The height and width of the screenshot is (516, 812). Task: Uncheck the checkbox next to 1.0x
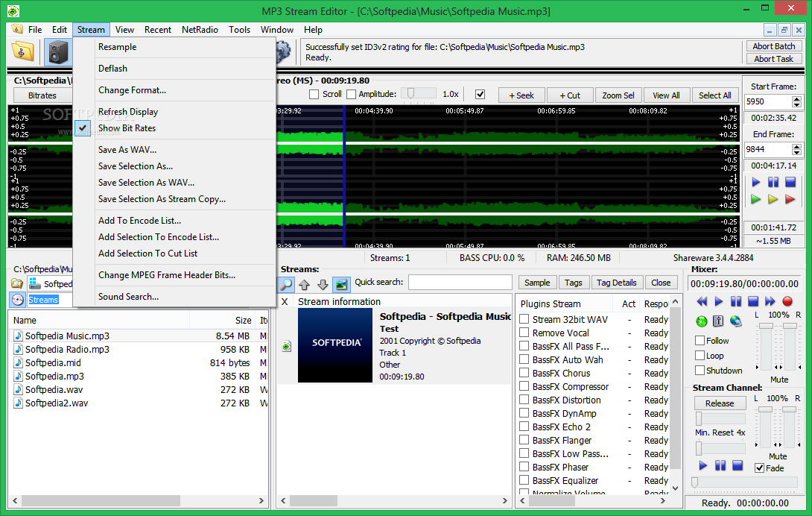pos(480,95)
